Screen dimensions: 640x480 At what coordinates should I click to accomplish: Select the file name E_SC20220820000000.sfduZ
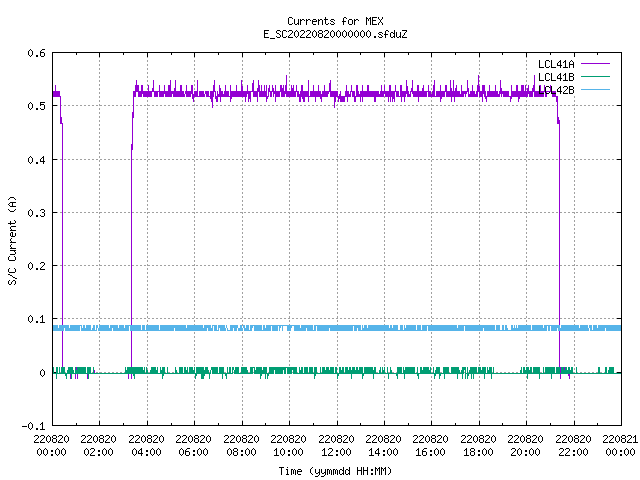pos(335,34)
